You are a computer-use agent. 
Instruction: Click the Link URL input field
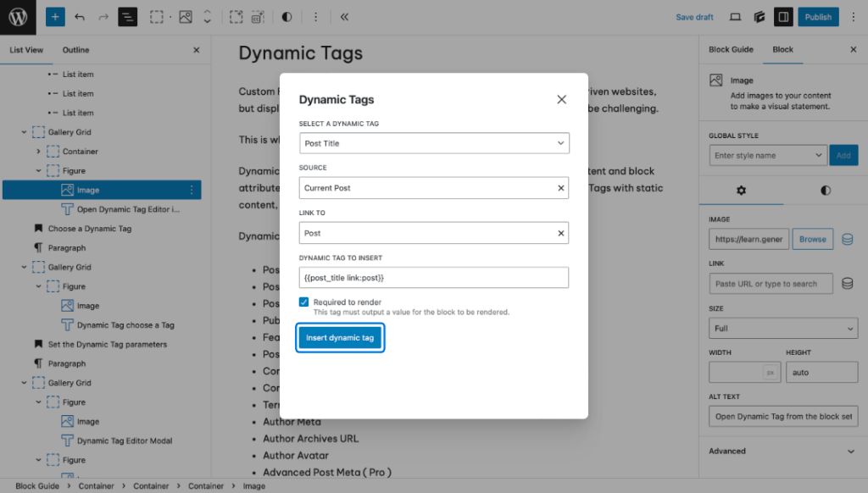point(771,284)
